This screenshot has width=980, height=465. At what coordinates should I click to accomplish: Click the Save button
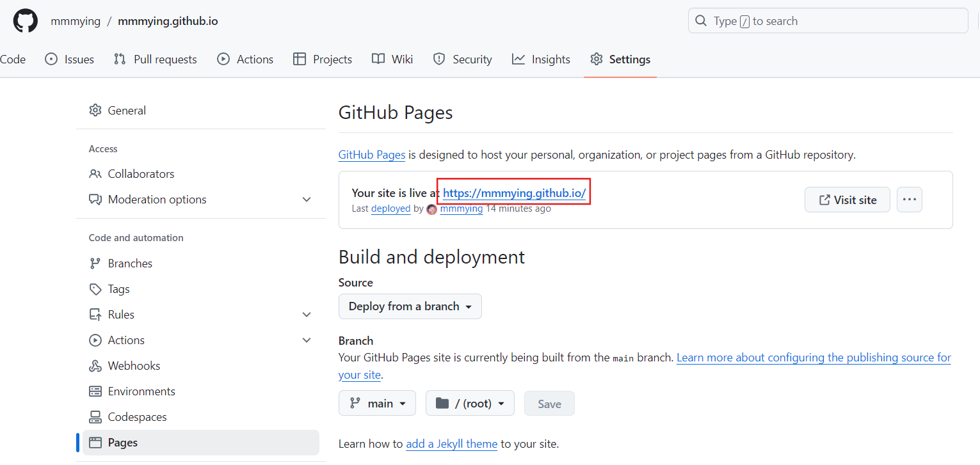point(549,404)
